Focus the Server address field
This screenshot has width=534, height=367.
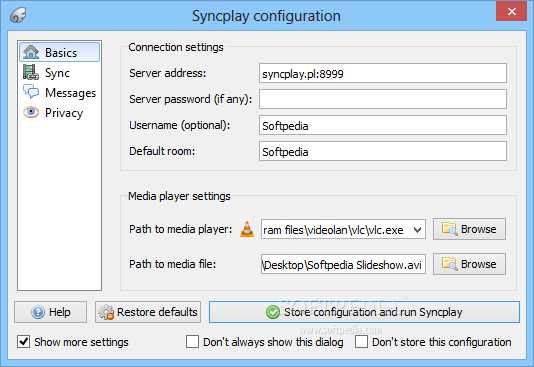[383, 73]
